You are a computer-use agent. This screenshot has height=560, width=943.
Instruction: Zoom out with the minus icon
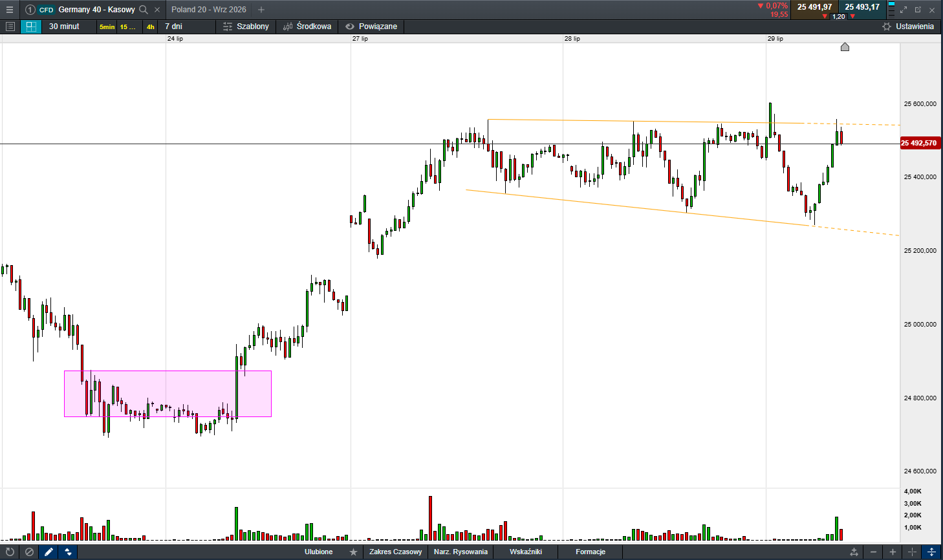873,552
